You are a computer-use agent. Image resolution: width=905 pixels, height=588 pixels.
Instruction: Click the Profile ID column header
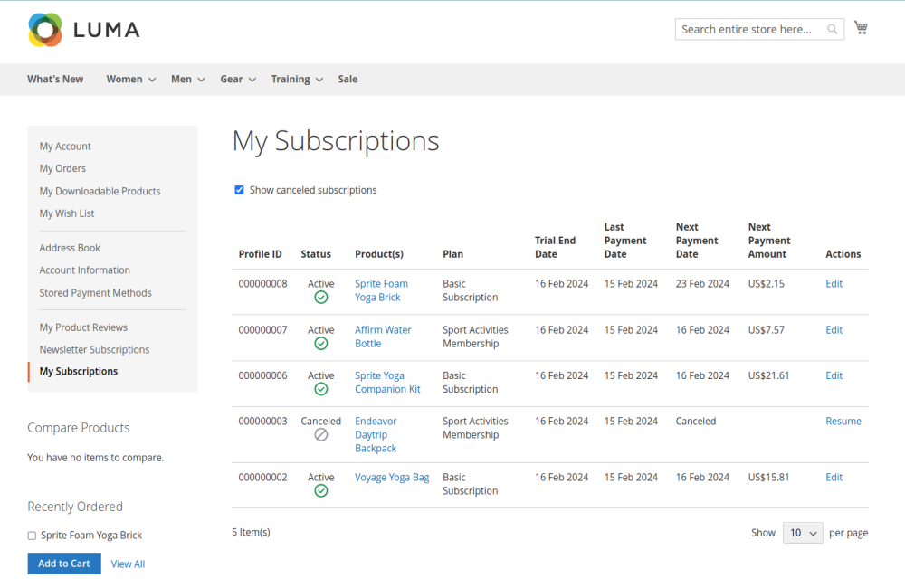point(261,254)
